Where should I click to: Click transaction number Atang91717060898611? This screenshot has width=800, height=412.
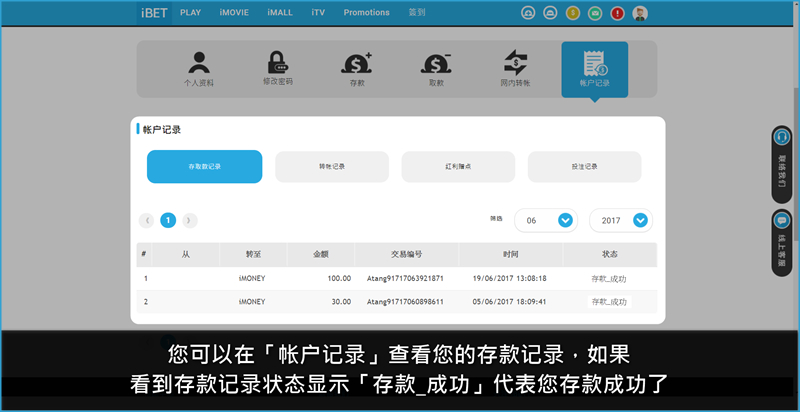(405, 302)
